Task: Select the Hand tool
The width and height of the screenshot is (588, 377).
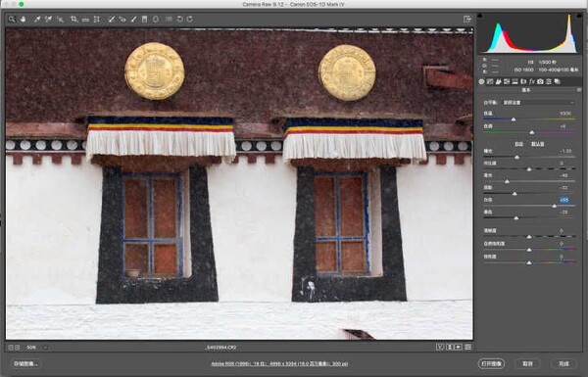Action: [x=24, y=20]
